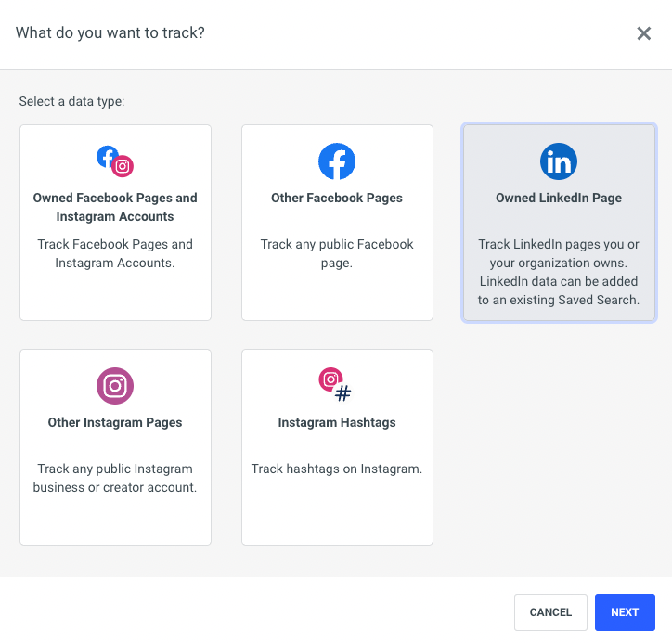Click the Facebook logo on Other Facebook Pages
Image resolution: width=672 pixels, height=643 pixels.
coord(337,161)
